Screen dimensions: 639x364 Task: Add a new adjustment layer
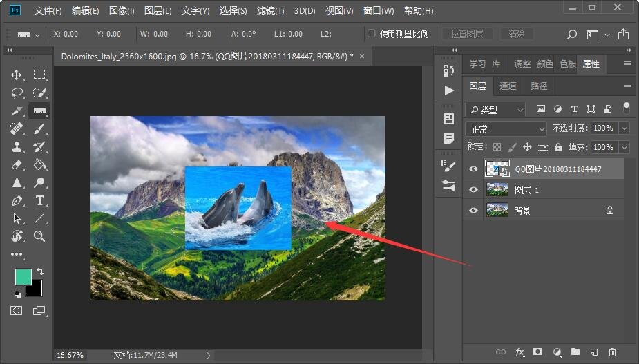point(557,352)
